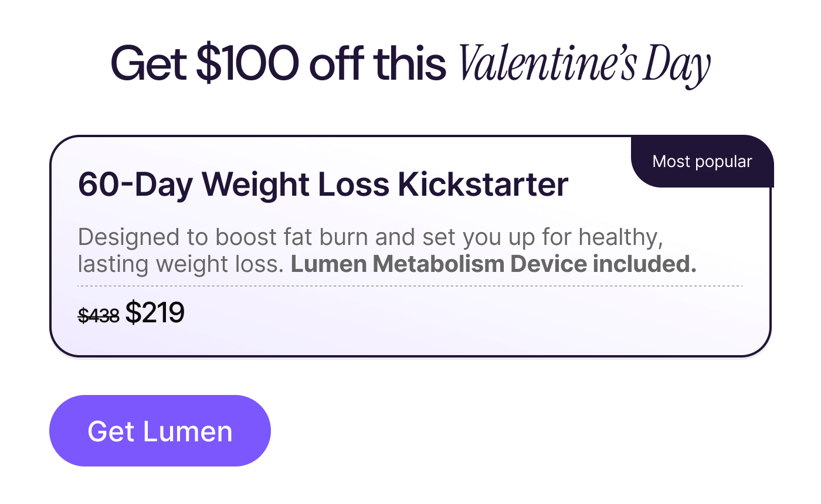
Task: Click 'Weight Loss' in the plan title
Action: pos(296,185)
